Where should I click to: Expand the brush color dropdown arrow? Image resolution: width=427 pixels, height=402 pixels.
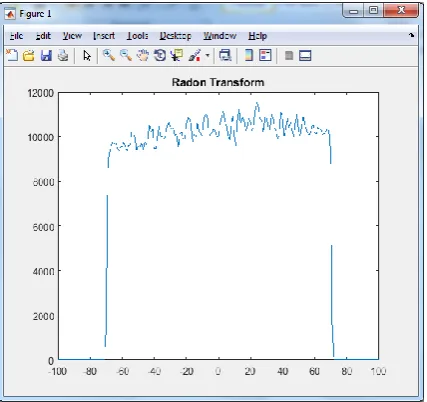[x=207, y=55]
